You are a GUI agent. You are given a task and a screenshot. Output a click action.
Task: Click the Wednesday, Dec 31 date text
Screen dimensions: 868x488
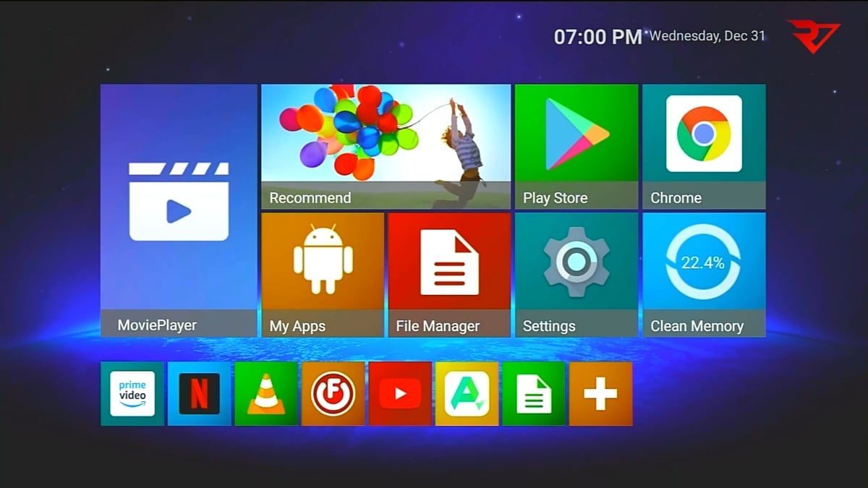click(x=707, y=36)
